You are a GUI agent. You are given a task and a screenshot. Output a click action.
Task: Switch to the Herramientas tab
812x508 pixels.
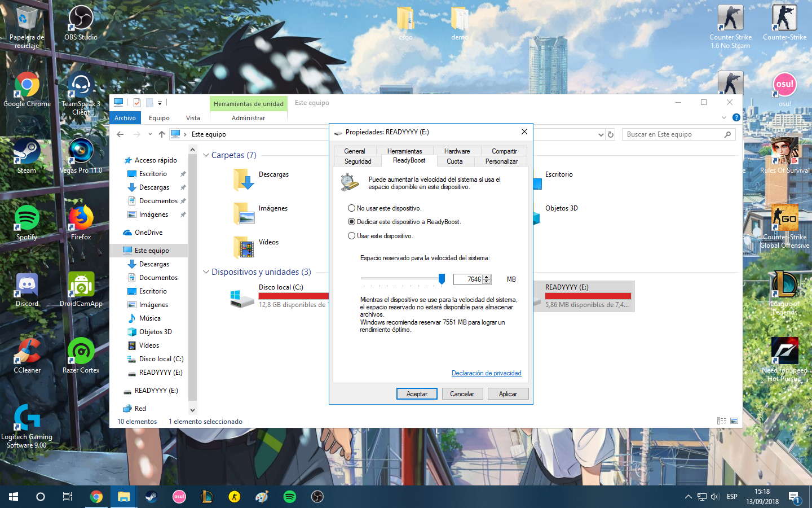[x=404, y=151]
